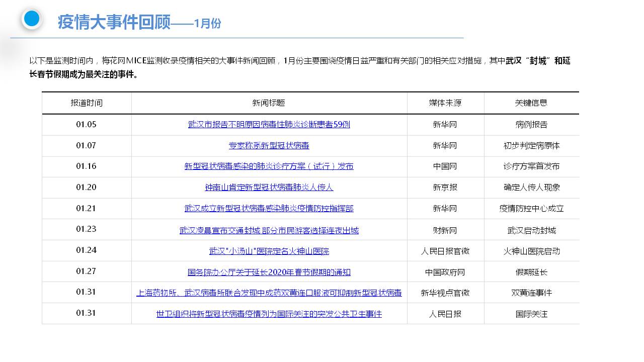This screenshot has height=362, width=644.
Task: Open the 国务院办公厅 春节假期 notice link
Action: click(269, 272)
